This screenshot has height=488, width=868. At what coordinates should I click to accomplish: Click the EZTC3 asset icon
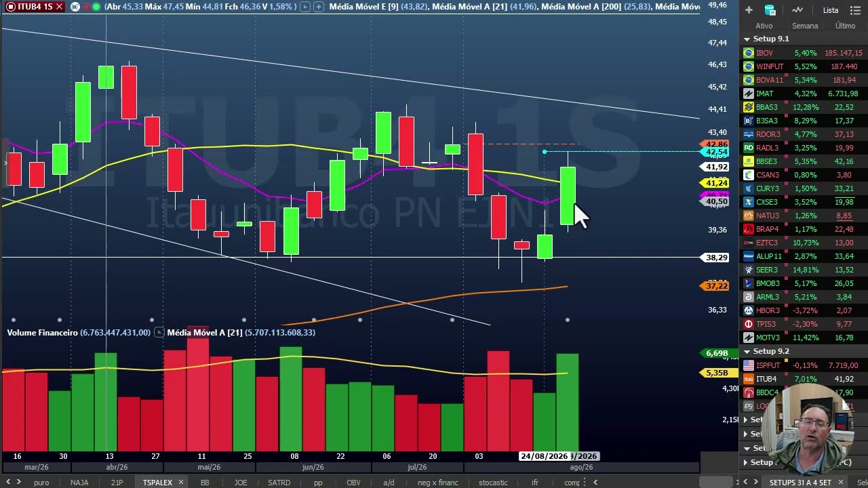pyautogui.click(x=749, y=243)
